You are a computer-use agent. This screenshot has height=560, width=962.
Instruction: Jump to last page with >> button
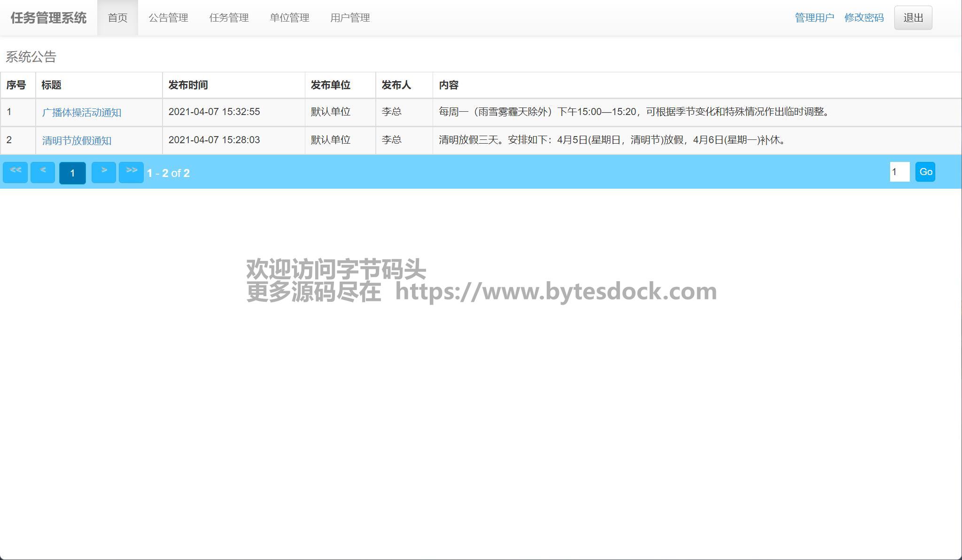pyautogui.click(x=131, y=172)
